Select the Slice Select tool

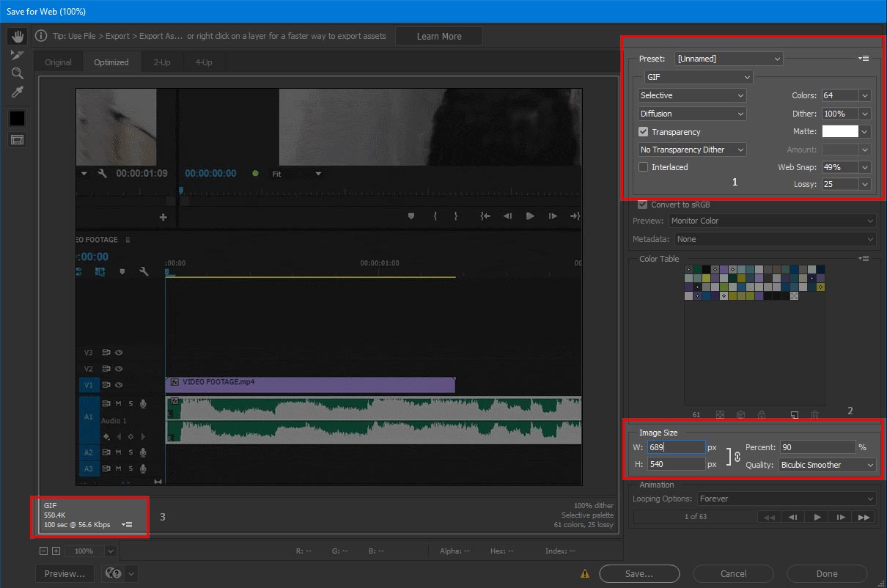click(x=17, y=55)
